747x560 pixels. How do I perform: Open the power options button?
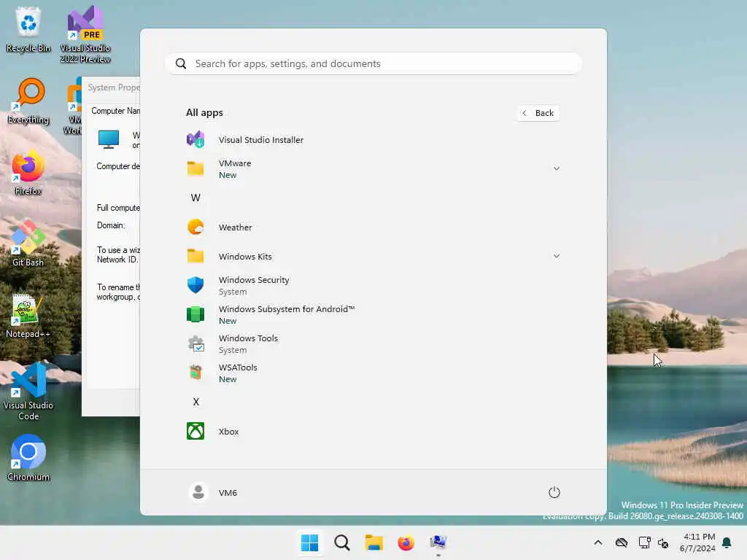pyautogui.click(x=554, y=492)
